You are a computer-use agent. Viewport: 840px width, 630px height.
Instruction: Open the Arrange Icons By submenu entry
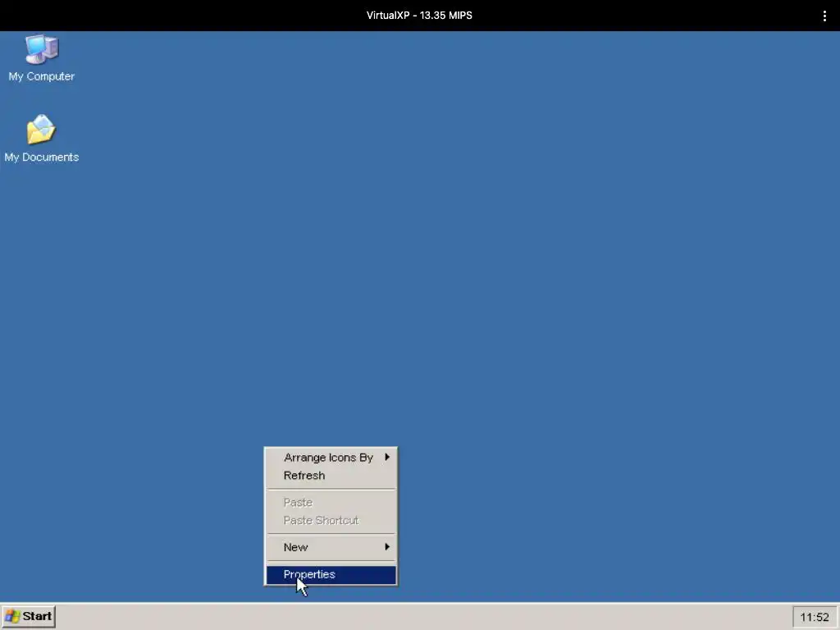(x=331, y=458)
